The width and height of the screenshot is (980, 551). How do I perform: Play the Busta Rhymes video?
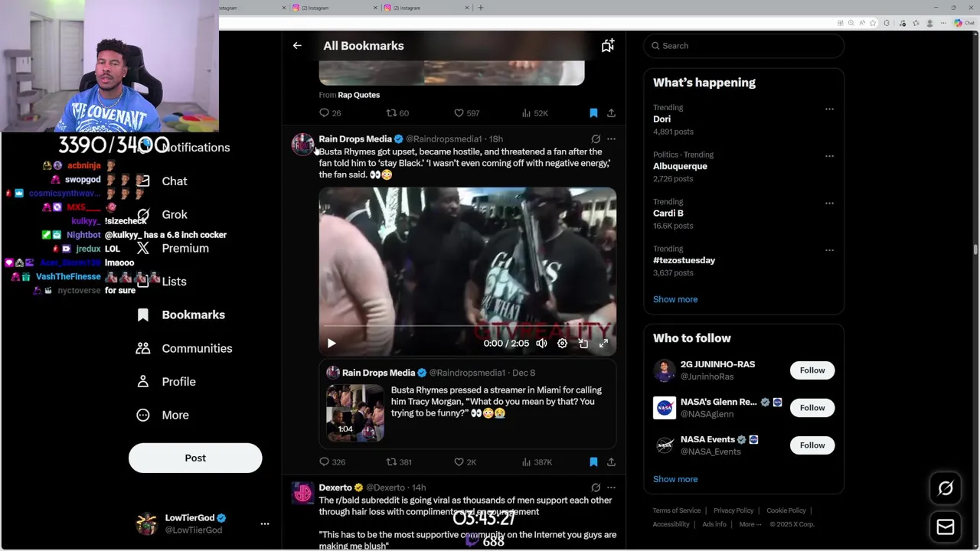click(332, 344)
